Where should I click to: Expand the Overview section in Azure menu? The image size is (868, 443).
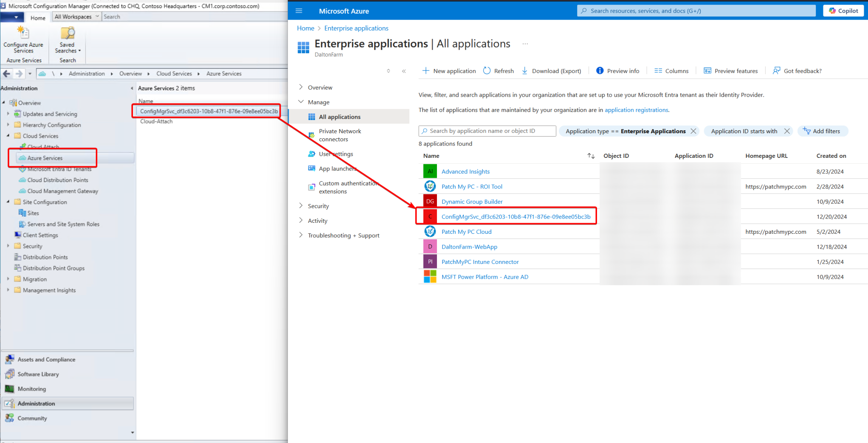(301, 87)
